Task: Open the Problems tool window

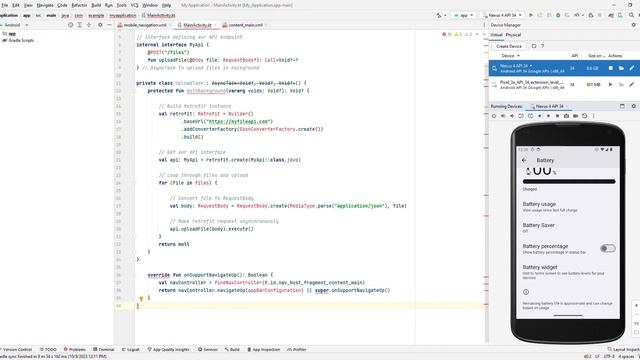Action: (75, 349)
